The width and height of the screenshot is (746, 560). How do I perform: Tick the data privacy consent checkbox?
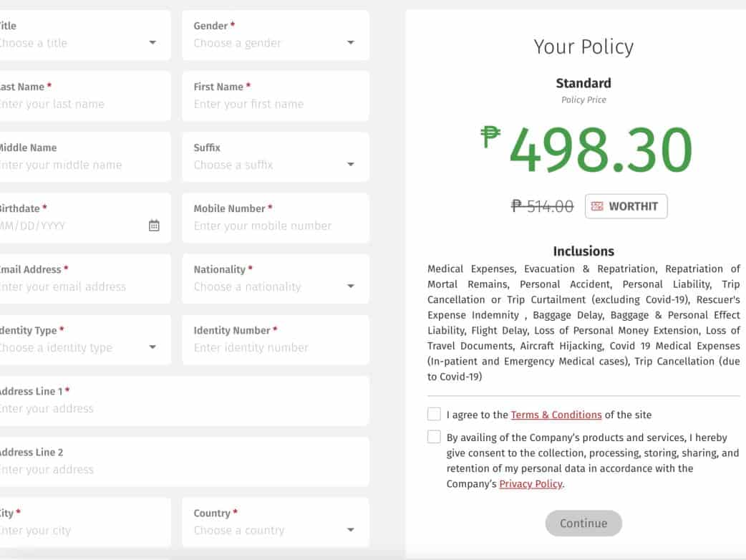click(x=434, y=437)
